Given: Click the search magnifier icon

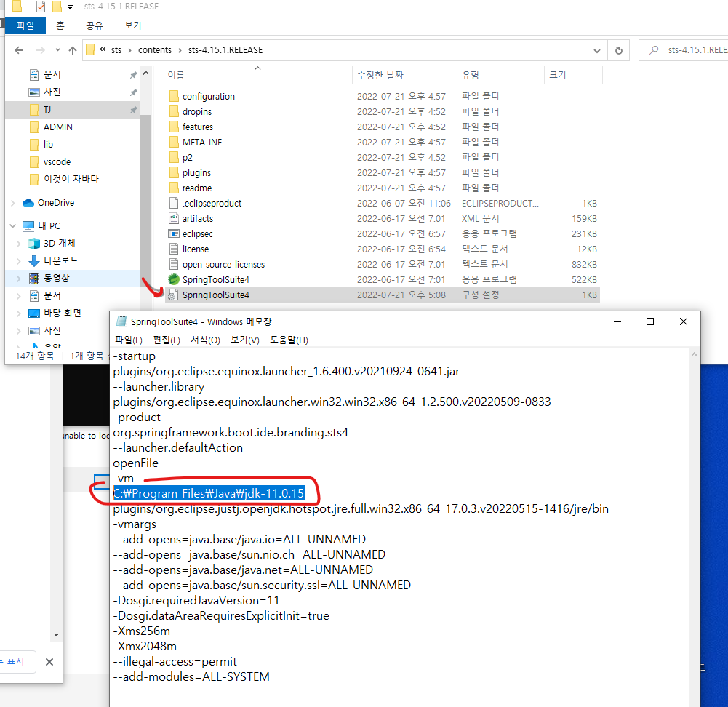Looking at the screenshot, I should [654, 49].
